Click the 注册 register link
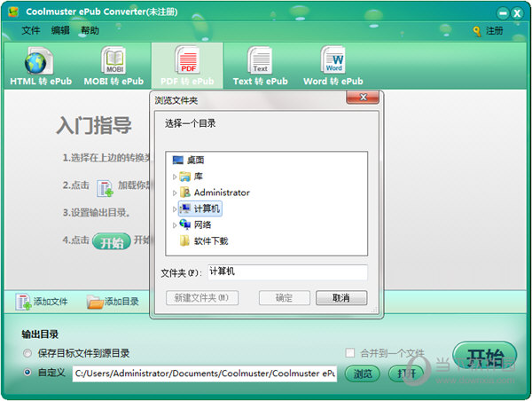 [x=495, y=31]
